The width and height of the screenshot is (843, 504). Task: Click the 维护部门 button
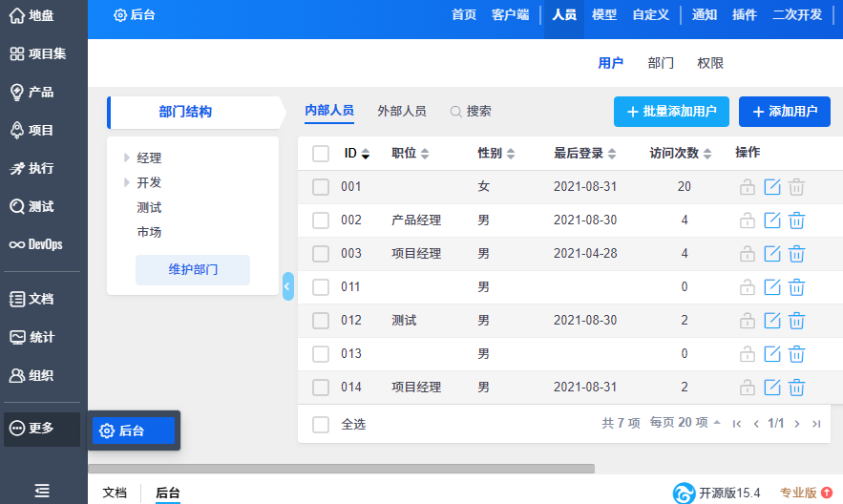point(193,270)
